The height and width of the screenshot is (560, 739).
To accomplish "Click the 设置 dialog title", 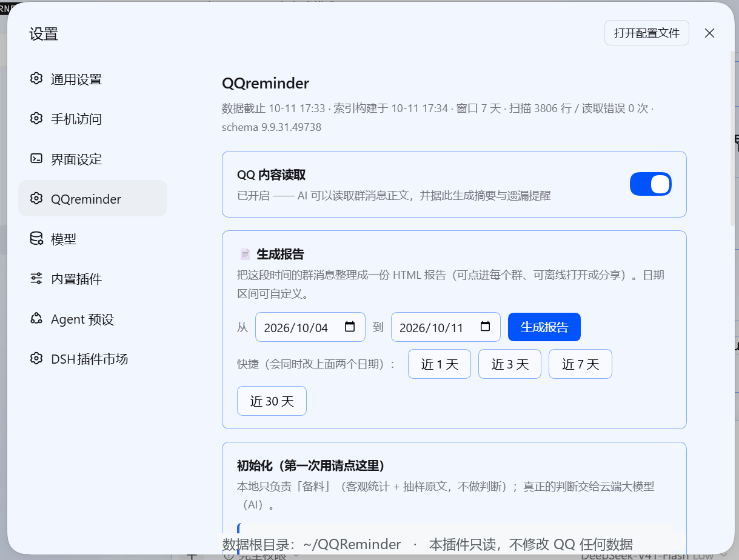I will (44, 34).
